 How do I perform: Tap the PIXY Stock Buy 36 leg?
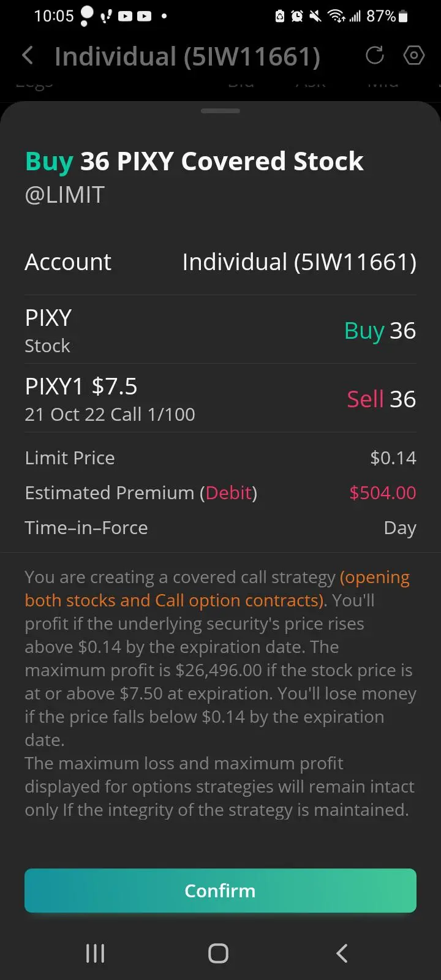(x=221, y=331)
